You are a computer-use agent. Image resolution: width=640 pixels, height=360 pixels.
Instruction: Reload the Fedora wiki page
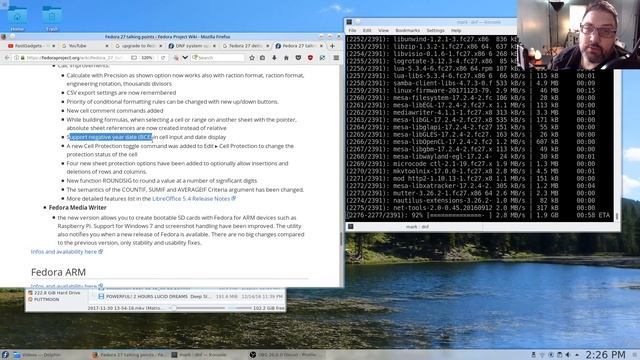[163, 58]
